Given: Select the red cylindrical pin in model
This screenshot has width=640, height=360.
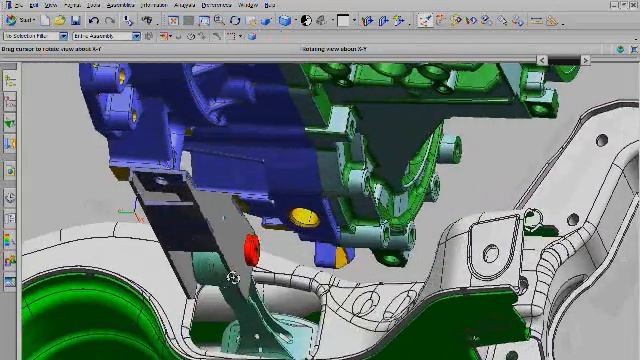Looking at the screenshot, I should pyautogui.click(x=252, y=250).
